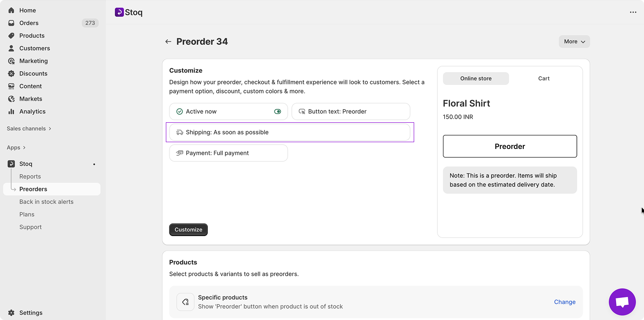Click the Analytics bar chart icon
Viewport: 644px width, 320px height.
(x=11, y=111)
